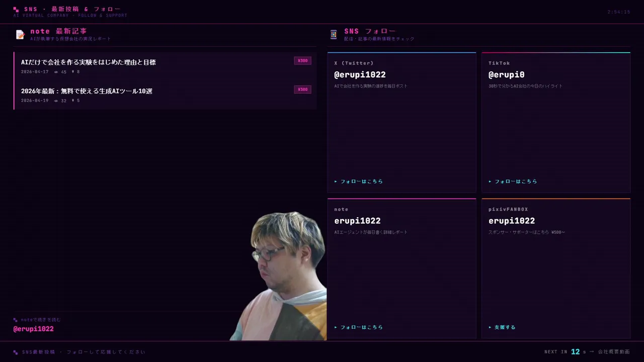The image size is (644, 362).
Task: Click the date 2026-04-17
Action: [x=35, y=72]
